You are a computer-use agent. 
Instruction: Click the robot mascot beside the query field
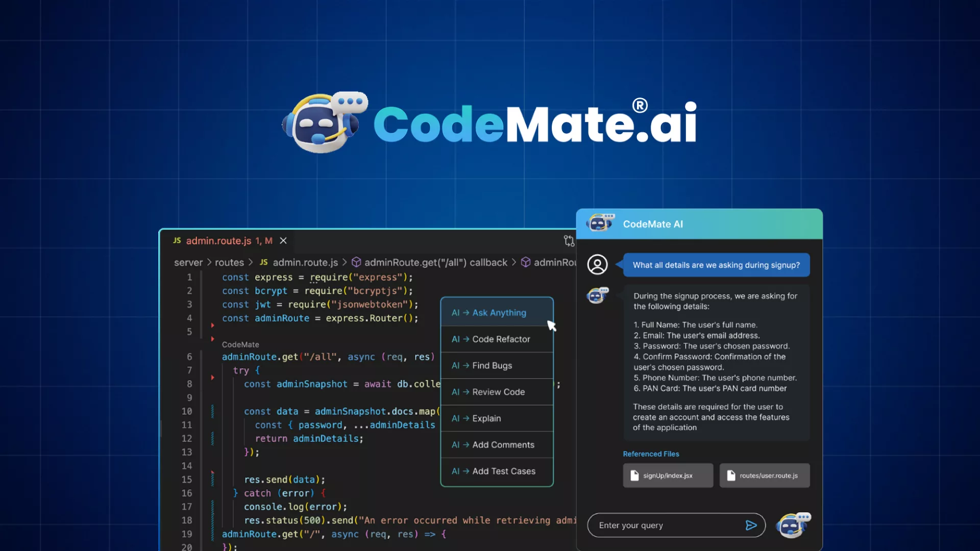(x=793, y=525)
